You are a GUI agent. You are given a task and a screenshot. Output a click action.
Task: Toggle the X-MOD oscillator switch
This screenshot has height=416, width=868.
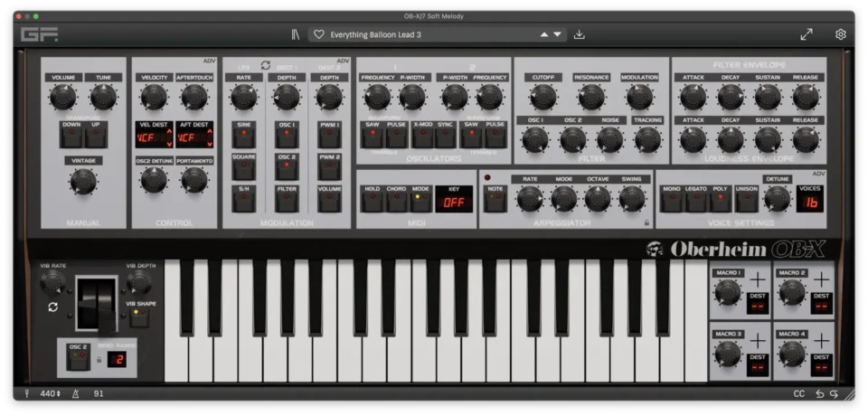coord(422,137)
